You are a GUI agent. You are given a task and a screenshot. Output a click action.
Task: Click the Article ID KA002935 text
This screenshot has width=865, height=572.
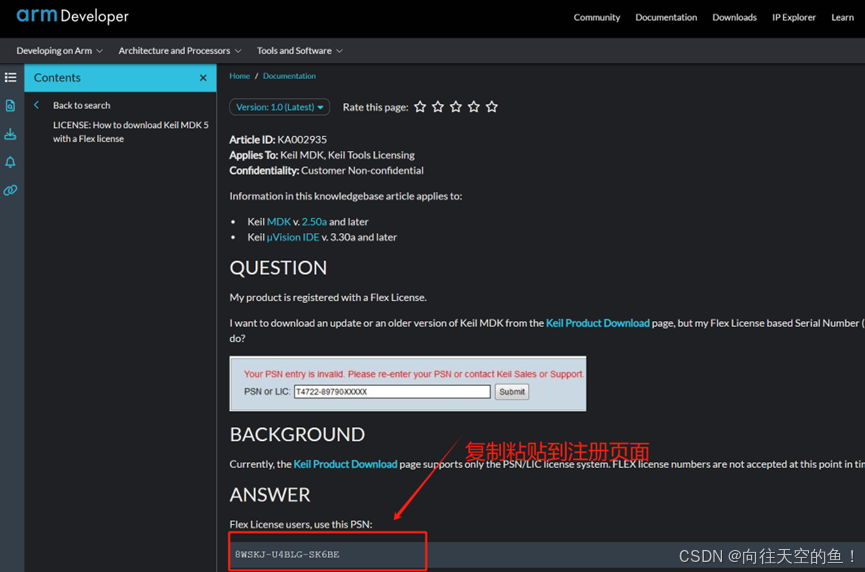tap(278, 140)
